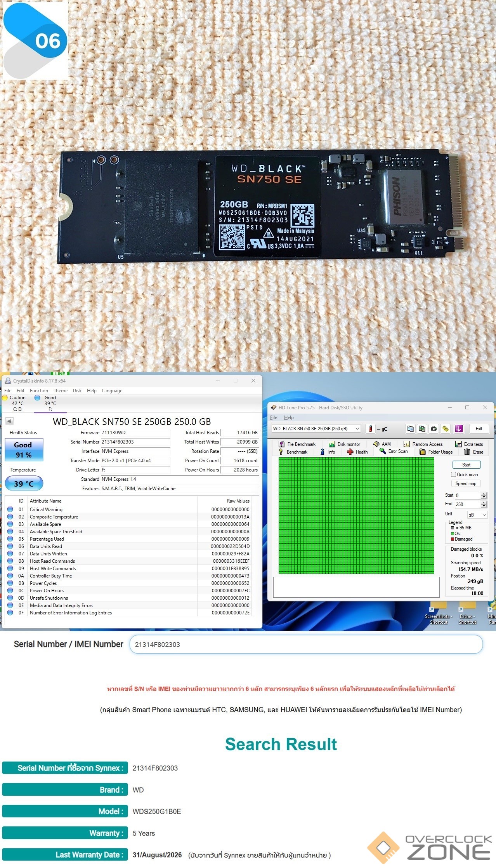Click status circle of Controller Busy Time row
Image resolution: width=496 pixels, height=868 pixels.
[x=10, y=576]
